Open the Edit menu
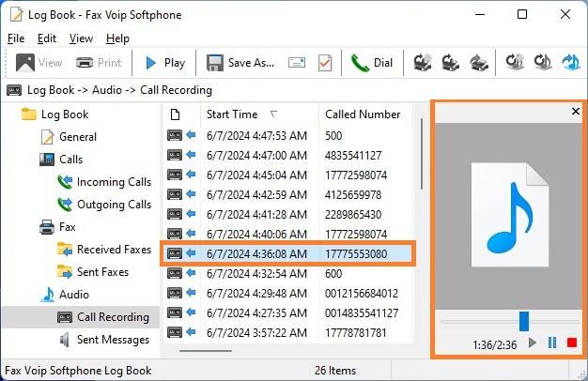Screen dimensions: 588x381 47,38
